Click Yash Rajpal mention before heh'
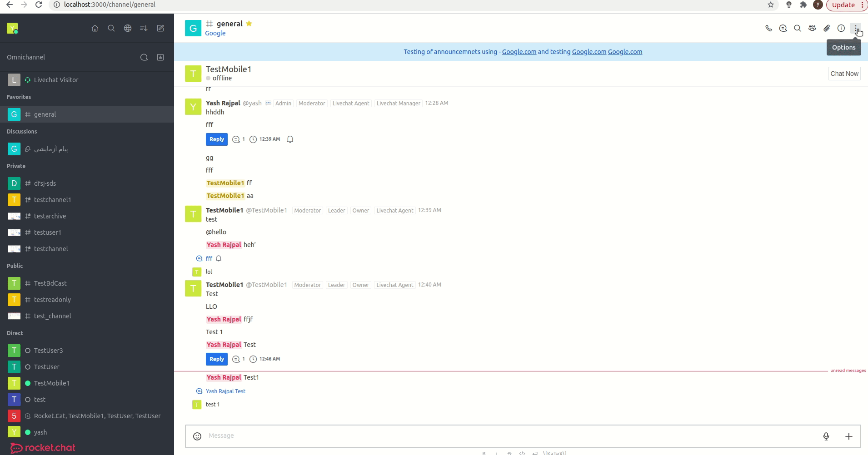868x455 pixels. [224, 245]
